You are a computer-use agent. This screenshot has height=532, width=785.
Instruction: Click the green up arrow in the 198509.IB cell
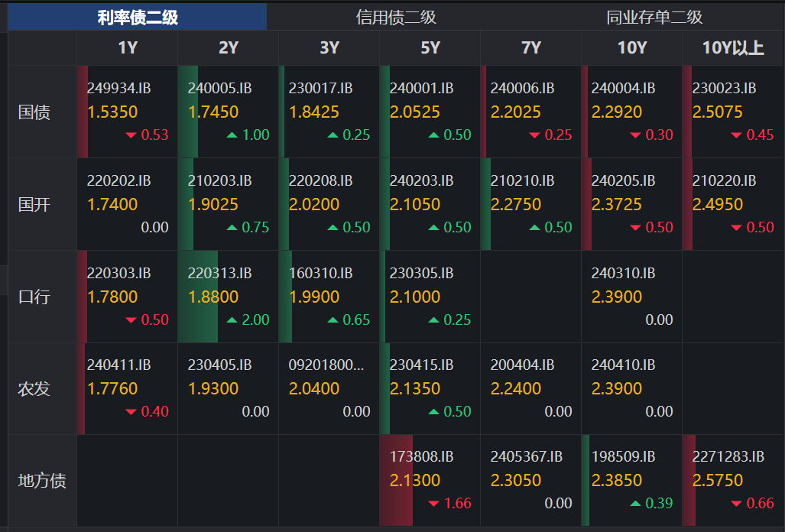point(636,504)
